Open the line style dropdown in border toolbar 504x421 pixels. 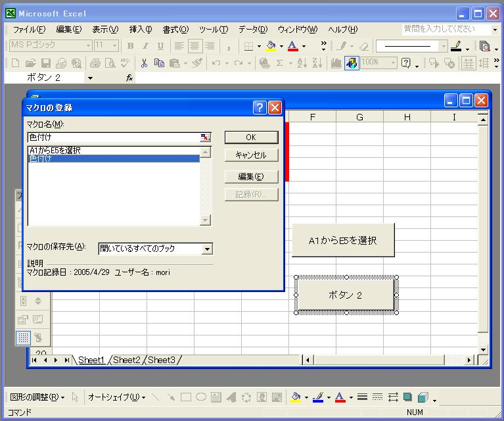[444, 46]
